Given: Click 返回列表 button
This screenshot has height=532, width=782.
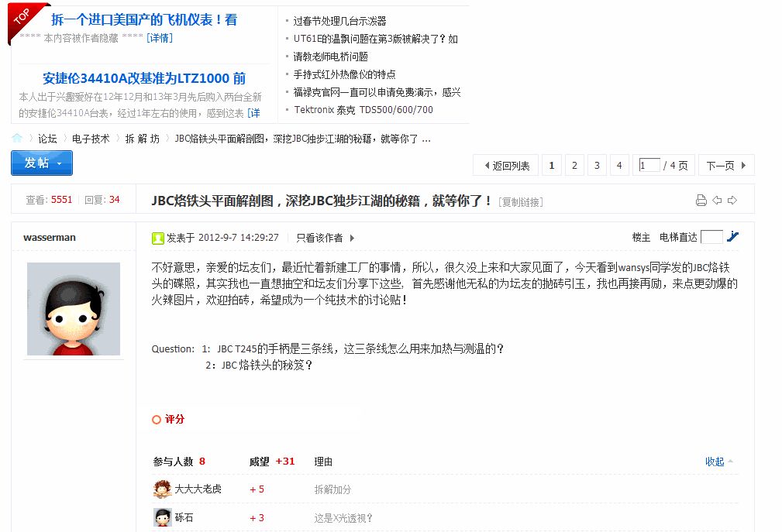Looking at the screenshot, I should coord(506,166).
